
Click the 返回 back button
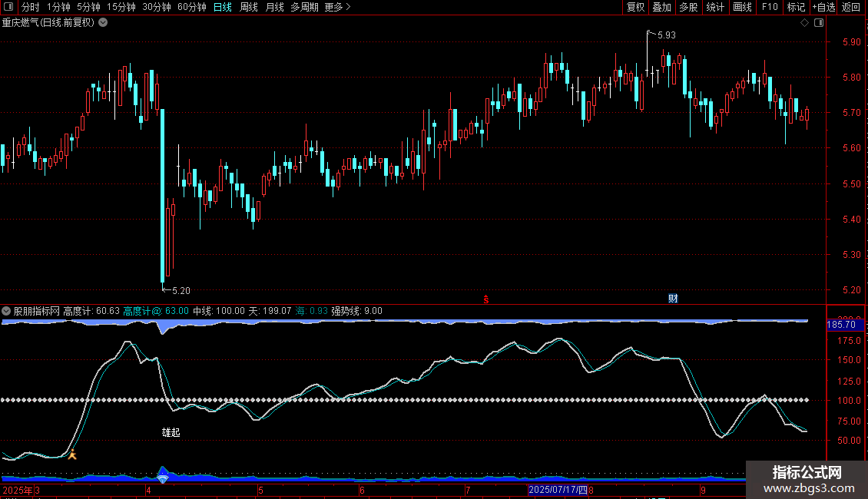[x=851, y=7]
